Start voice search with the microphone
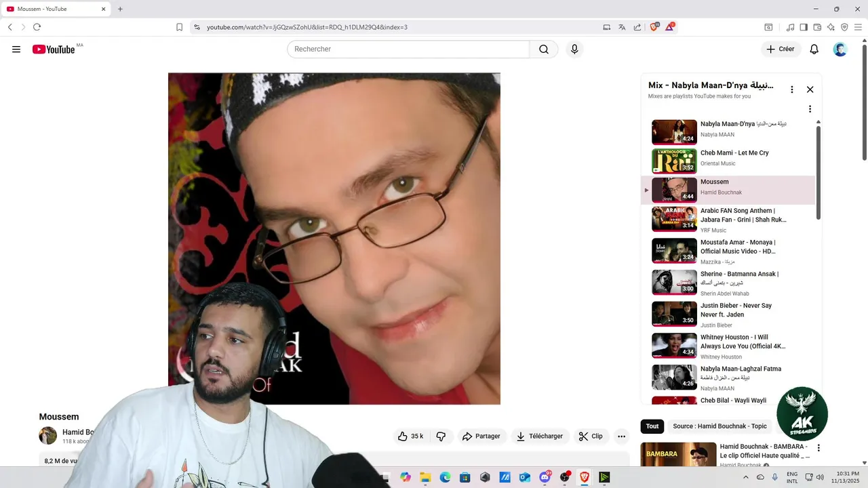 [574, 49]
